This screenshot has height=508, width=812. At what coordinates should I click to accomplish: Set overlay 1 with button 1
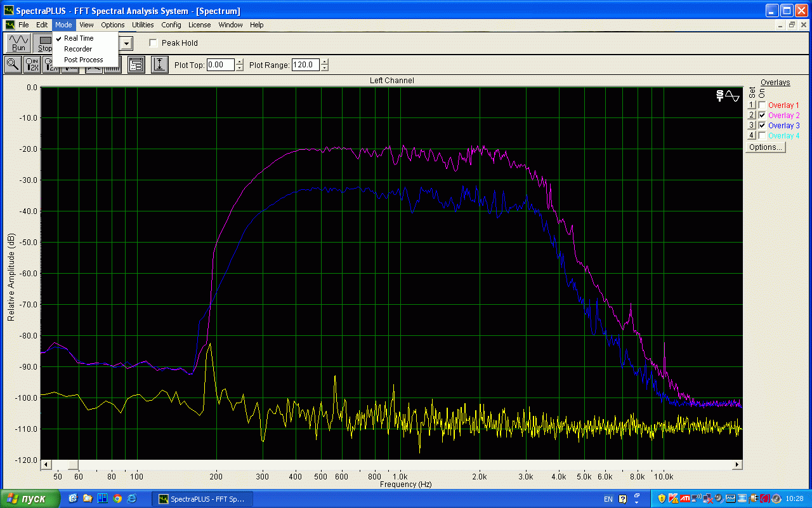pos(751,105)
